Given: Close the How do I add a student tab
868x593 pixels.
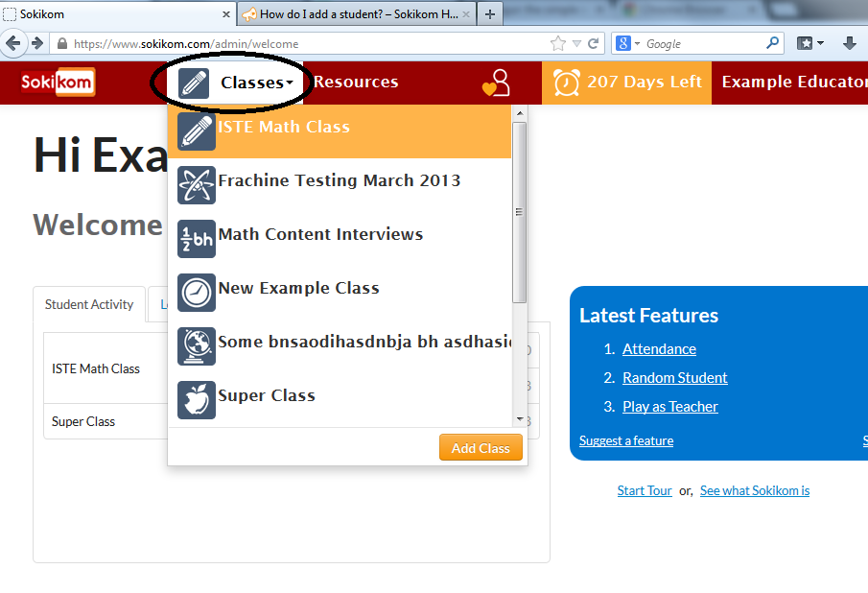Looking at the screenshot, I should coord(466,14).
